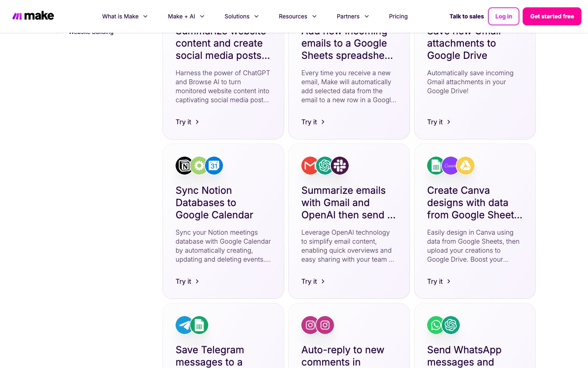Expand the Make + AI menu
Viewport: 588px width, 368px height.
click(186, 16)
